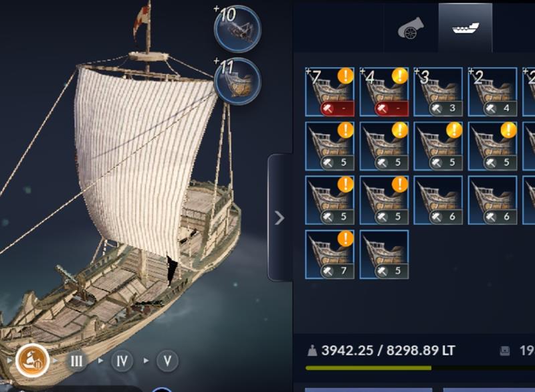Go to ship upgrade tier III
Screen dimensions: 535x392
coord(76,361)
